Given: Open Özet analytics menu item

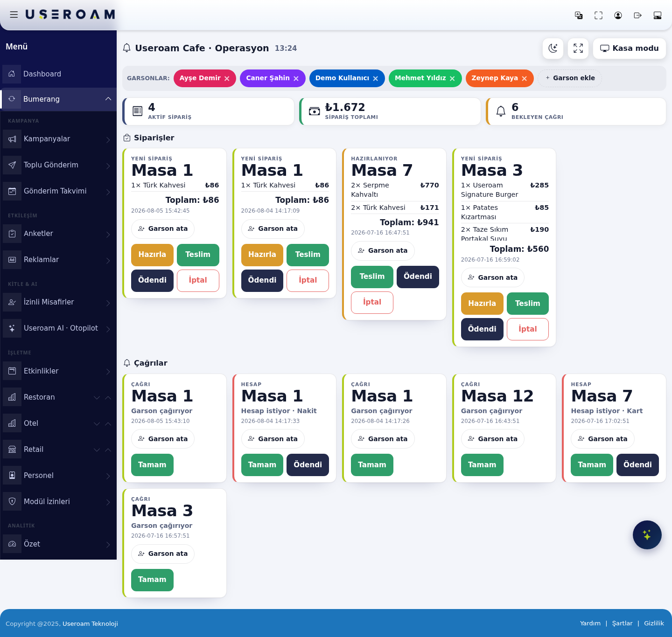Looking at the screenshot, I should [58, 544].
